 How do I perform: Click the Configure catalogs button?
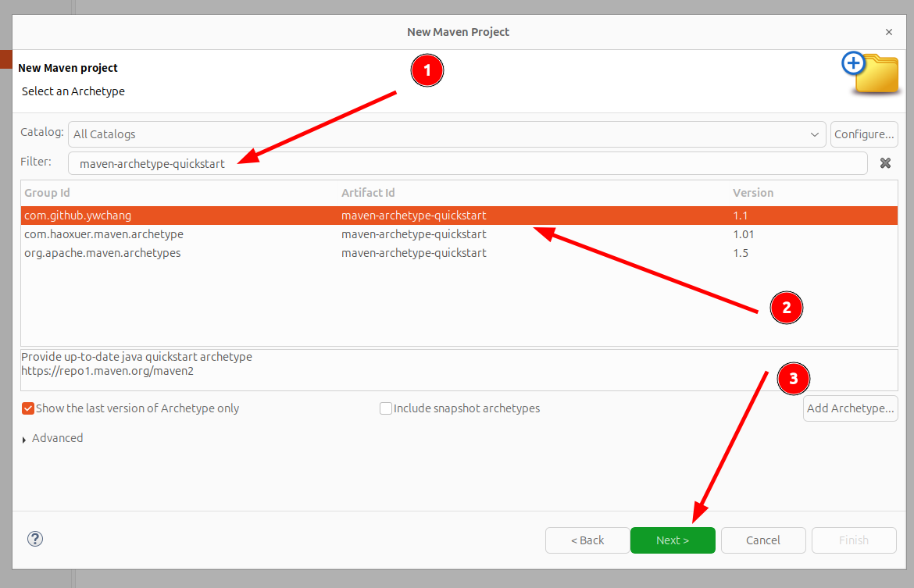(x=864, y=134)
